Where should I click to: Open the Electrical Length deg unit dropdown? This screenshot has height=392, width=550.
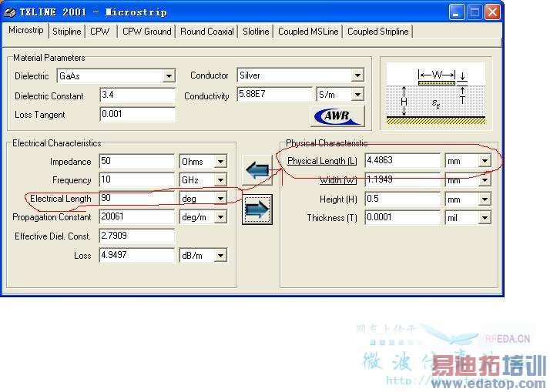click(x=220, y=199)
